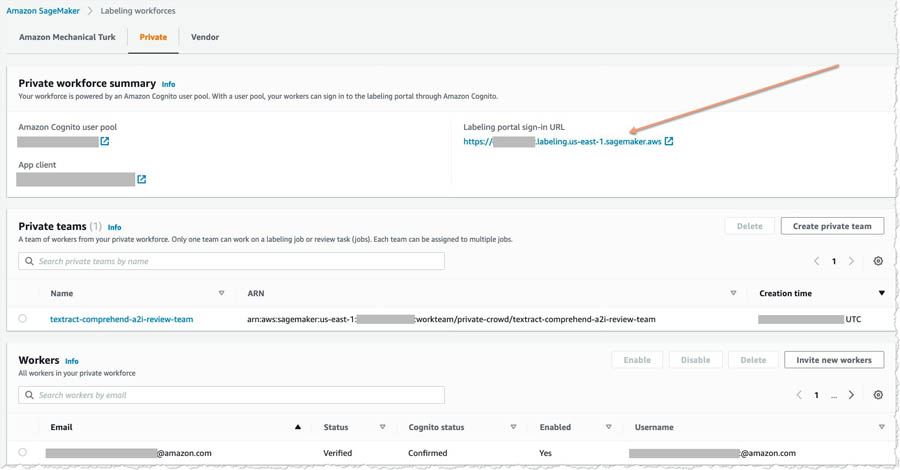900x470 pixels.
Task: Click Invite new workers button
Action: [834, 360]
